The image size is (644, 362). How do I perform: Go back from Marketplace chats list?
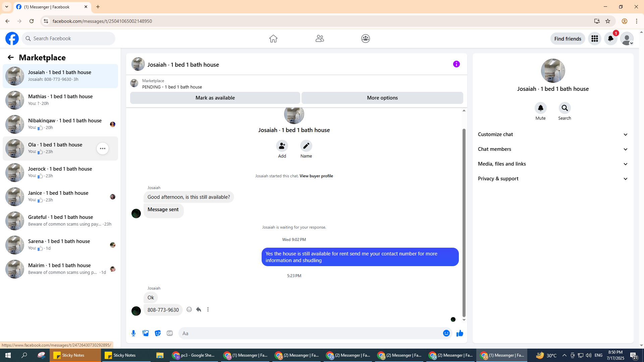(11, 57)
